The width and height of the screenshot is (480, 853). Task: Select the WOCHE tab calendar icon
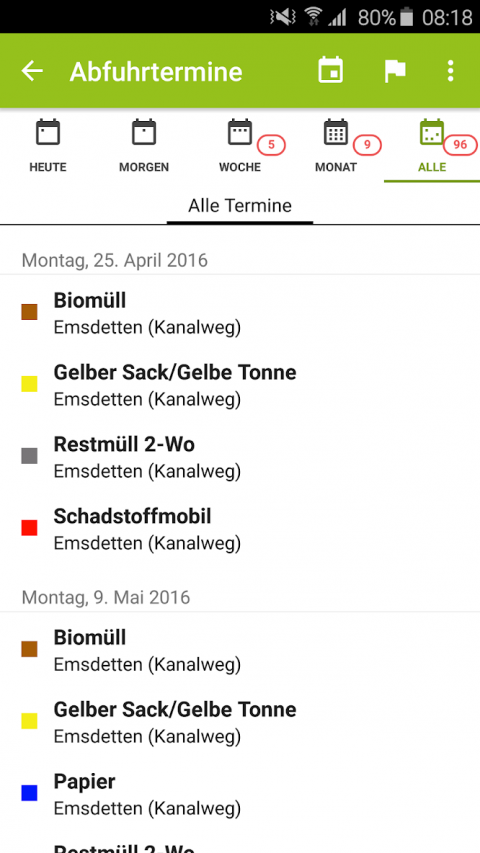(240, 132)
